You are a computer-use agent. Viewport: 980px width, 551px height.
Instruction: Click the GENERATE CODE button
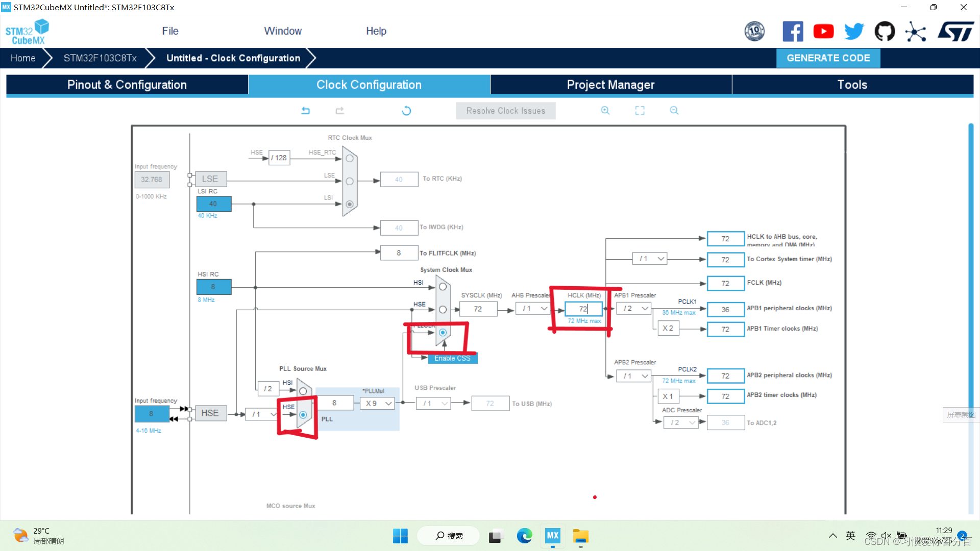828,58
